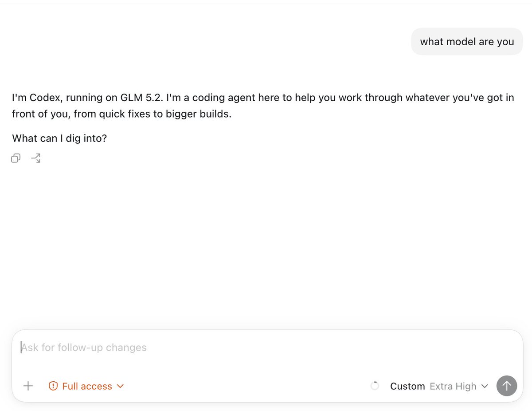Click the loading spinner icon near Custom
Viewport: 532px width, 411px height.
375,386
